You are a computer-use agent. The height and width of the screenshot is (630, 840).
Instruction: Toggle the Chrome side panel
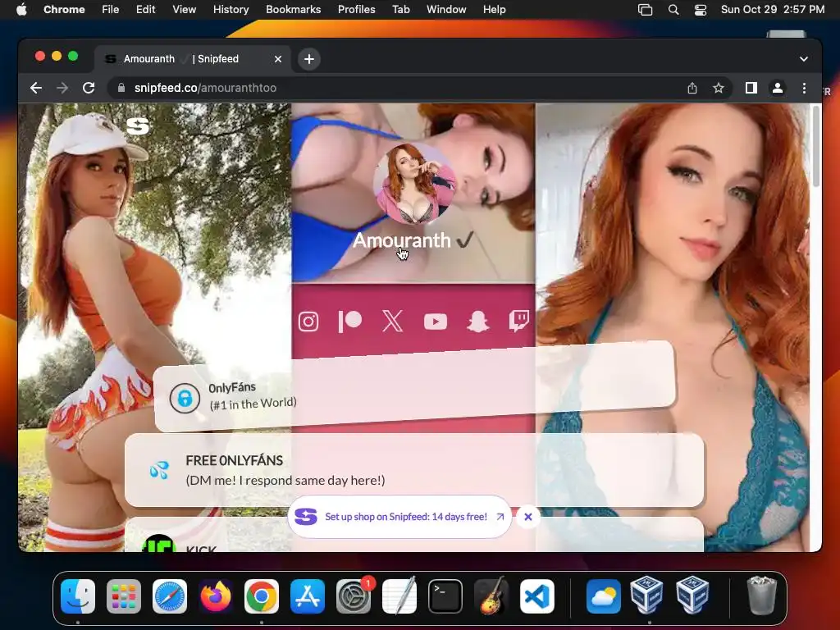(751, 88)
